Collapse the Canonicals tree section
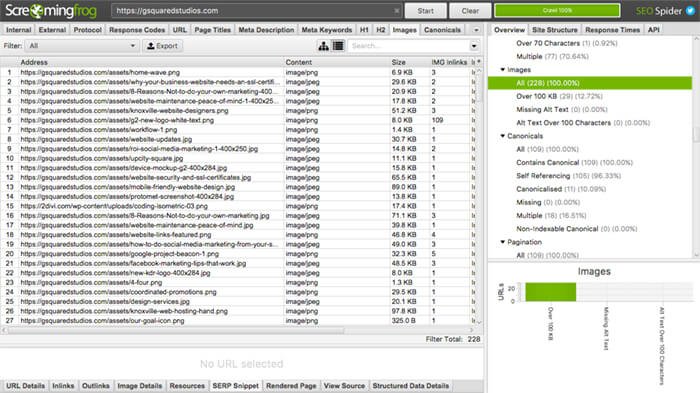 503,136
